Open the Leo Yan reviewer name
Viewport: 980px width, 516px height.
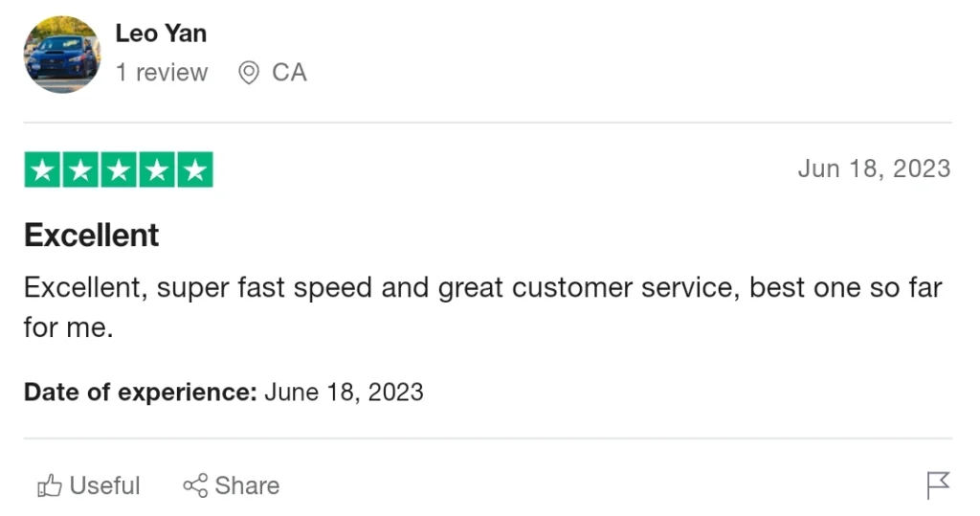coord(161,34)
